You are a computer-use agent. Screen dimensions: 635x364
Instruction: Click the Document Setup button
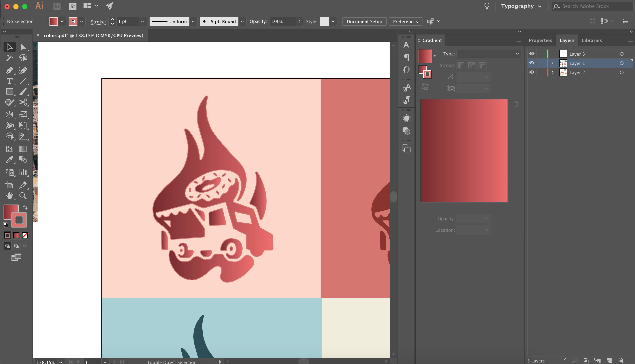coord(364,21)
